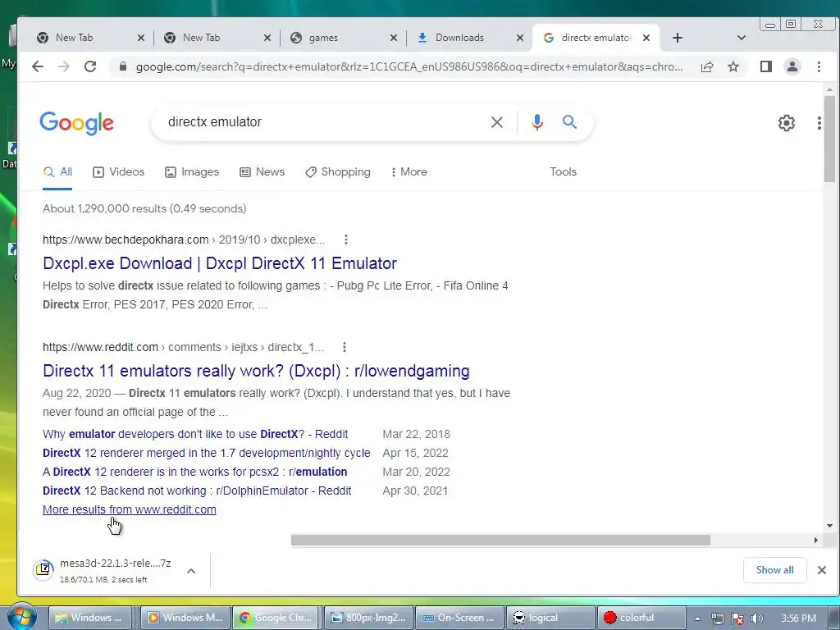
Task: Click vertical scrollbar down arrow
Action: tap(829, 526)
